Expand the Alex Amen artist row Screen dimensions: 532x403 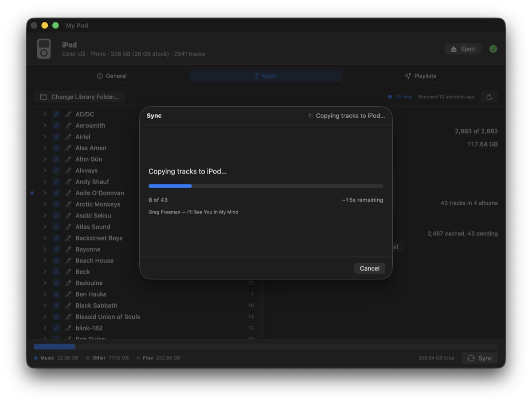[x=45, y=148]
